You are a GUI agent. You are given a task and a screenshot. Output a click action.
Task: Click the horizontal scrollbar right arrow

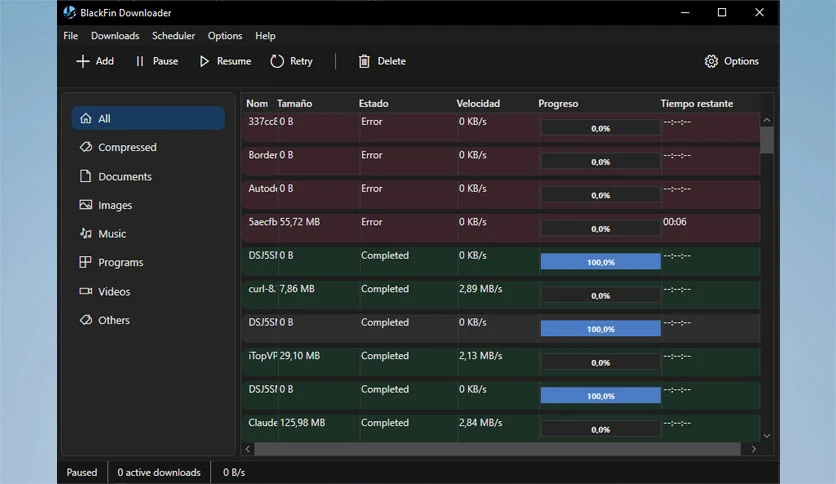(753, 449)
